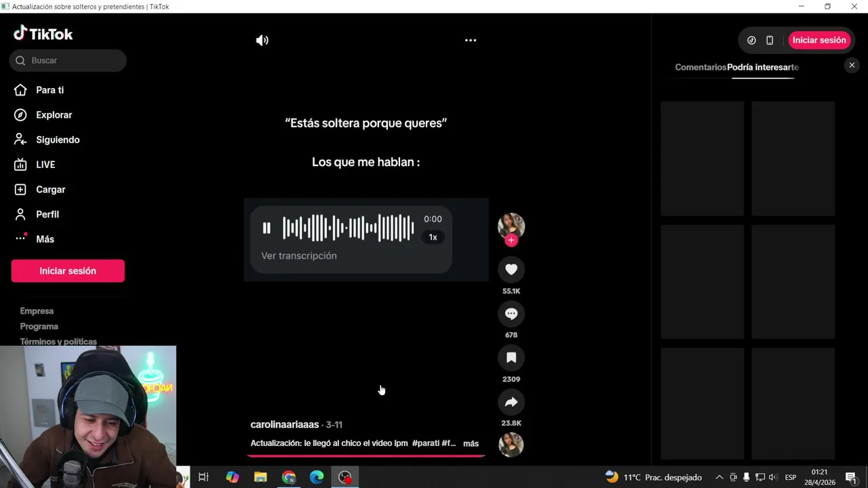Screen dimensions: 868x488
Task: Expand caption with más
Action: point(471,443)
